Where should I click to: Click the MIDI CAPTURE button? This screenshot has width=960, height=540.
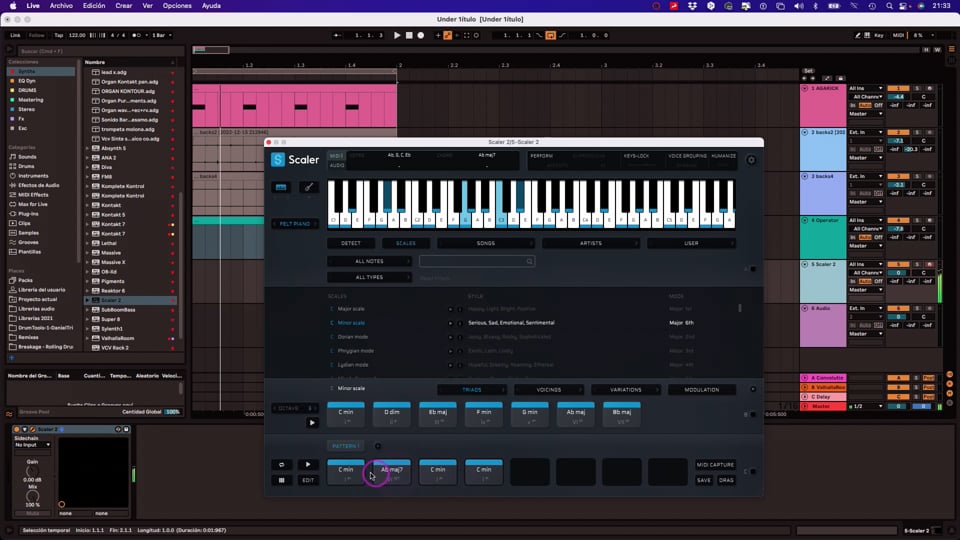pos(715,465)
